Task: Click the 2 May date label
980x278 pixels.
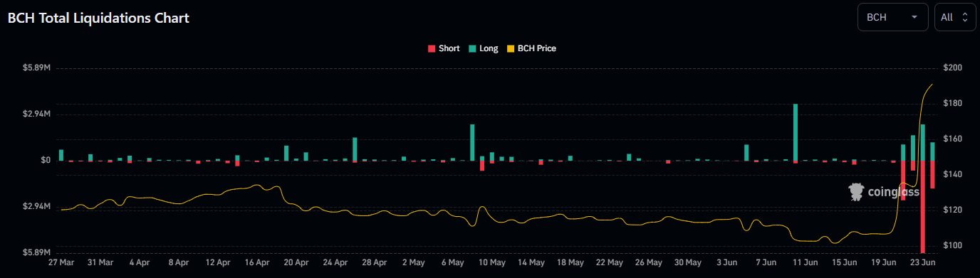Action: (x=414, y=262)
